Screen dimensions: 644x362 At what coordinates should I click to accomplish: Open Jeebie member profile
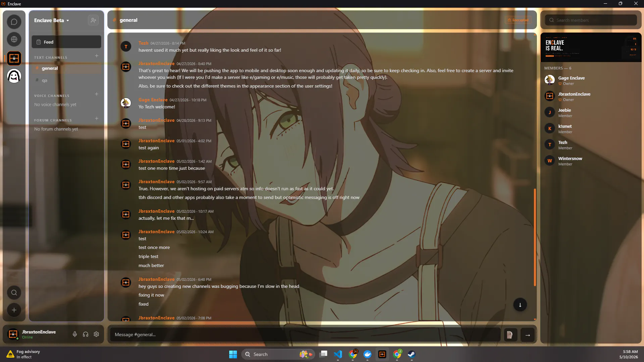tap(591, 112)
